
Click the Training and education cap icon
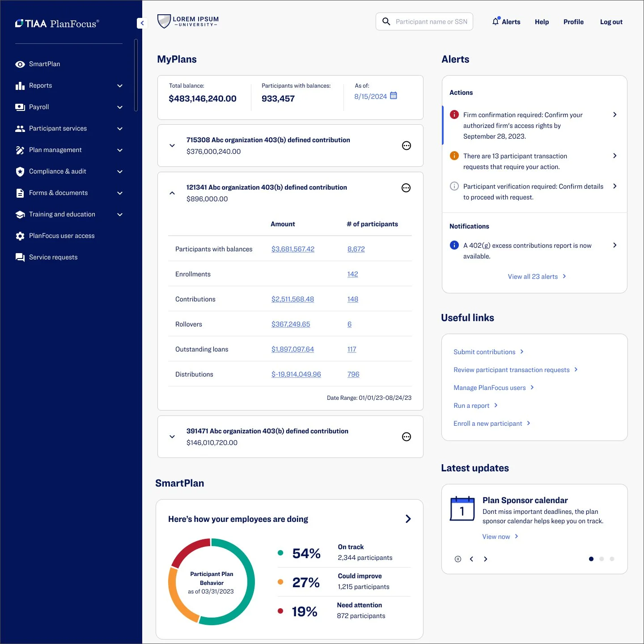(x=20, y=215)
